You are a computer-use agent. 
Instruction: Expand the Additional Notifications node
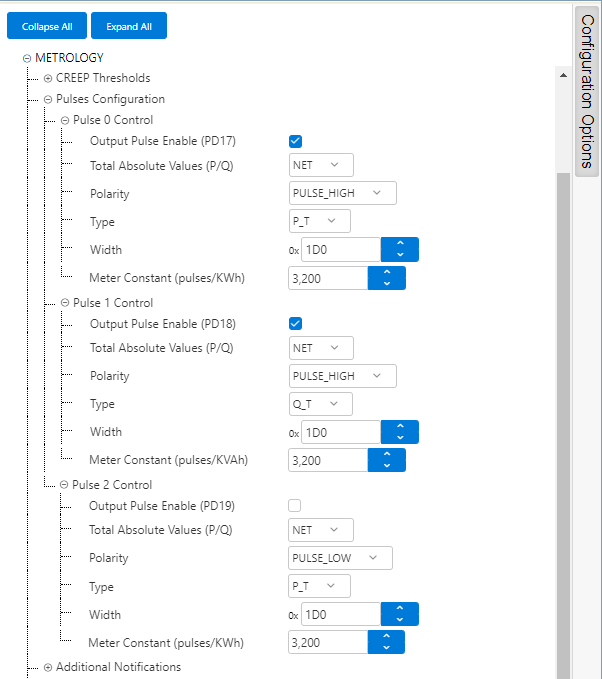pos(47,667)
